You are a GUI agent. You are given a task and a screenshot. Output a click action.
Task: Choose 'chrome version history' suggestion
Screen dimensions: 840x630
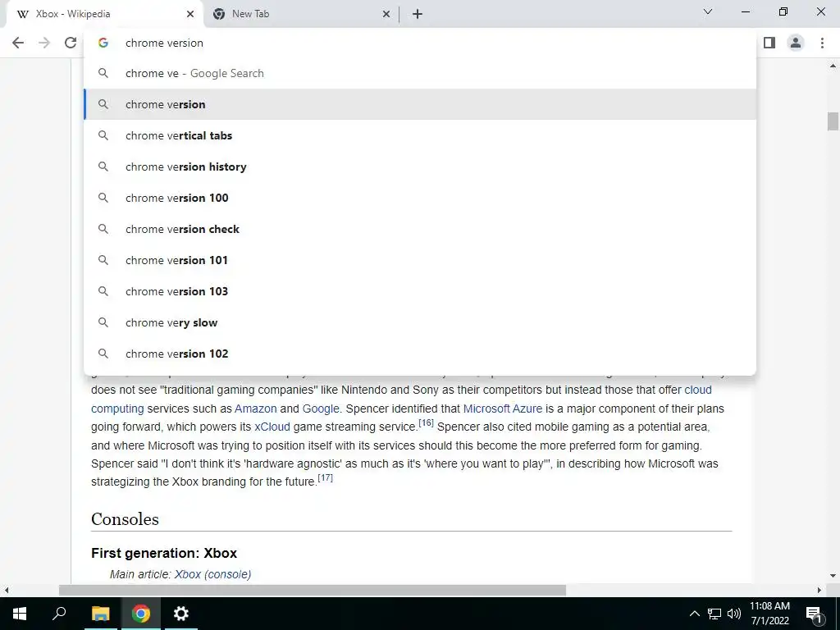coord(420,167)
